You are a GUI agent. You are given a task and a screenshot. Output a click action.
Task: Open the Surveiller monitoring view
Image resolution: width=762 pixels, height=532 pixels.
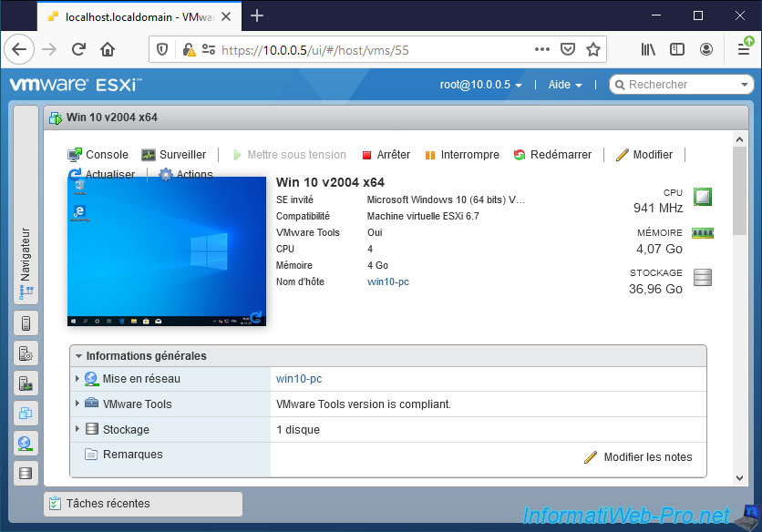pyautogui.click(x=173, y=155)
